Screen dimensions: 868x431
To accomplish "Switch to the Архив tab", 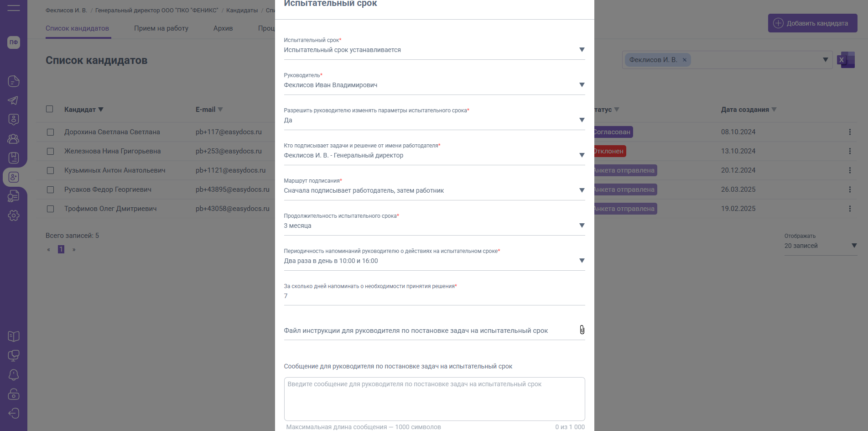I will [x=223, y=28].
